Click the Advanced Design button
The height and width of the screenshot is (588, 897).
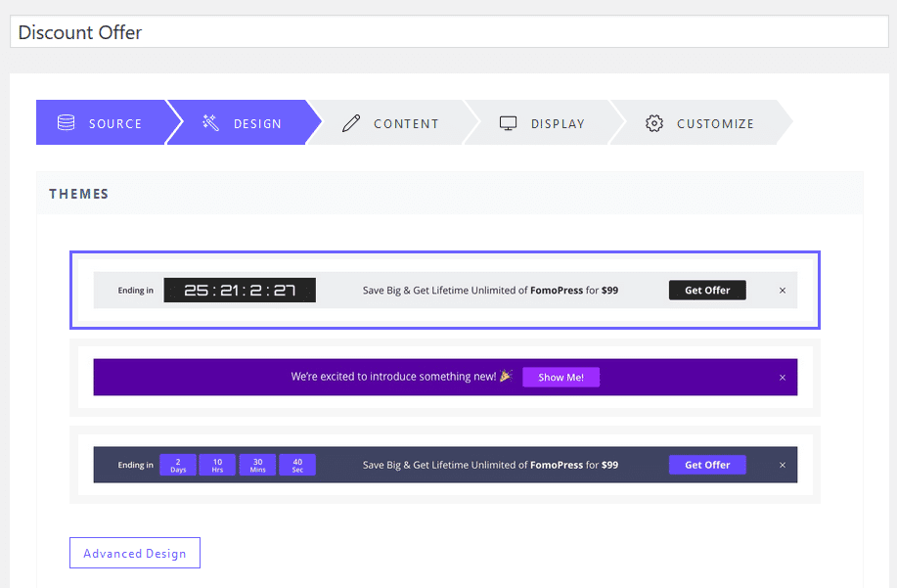135,553
